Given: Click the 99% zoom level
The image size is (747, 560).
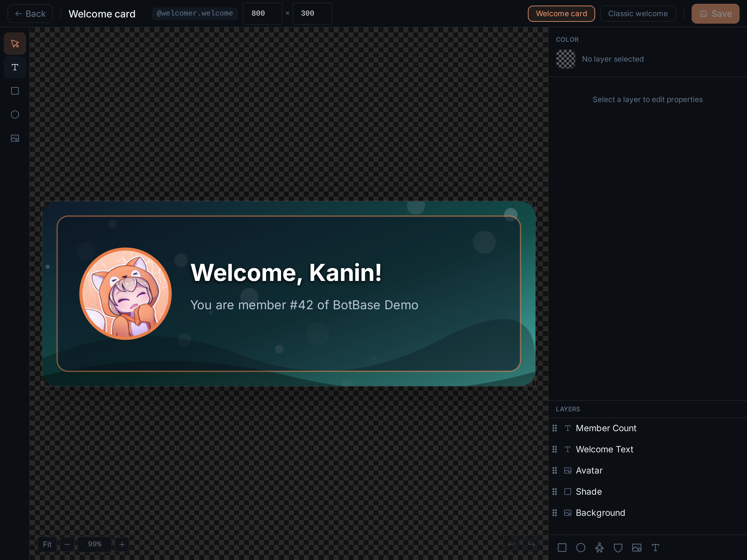Looking at the screenshot, I should 95,544.
